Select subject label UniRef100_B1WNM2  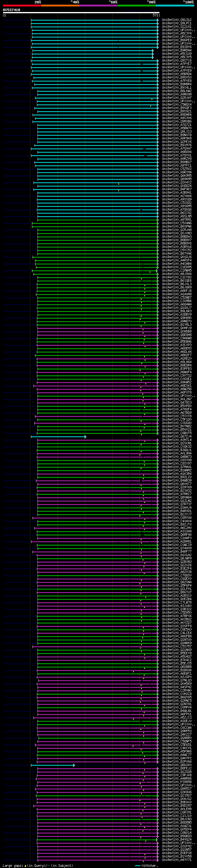click(x=177, y=470)
